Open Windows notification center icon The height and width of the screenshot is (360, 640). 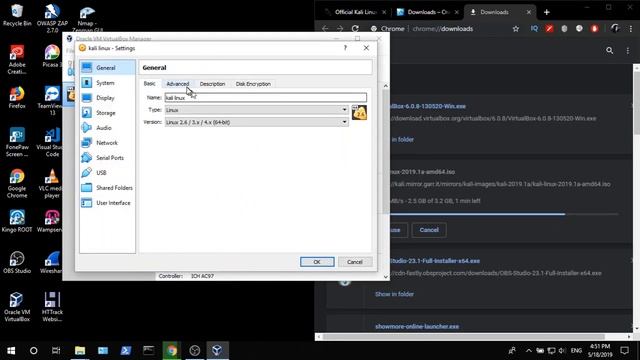(x=624, y=351)
